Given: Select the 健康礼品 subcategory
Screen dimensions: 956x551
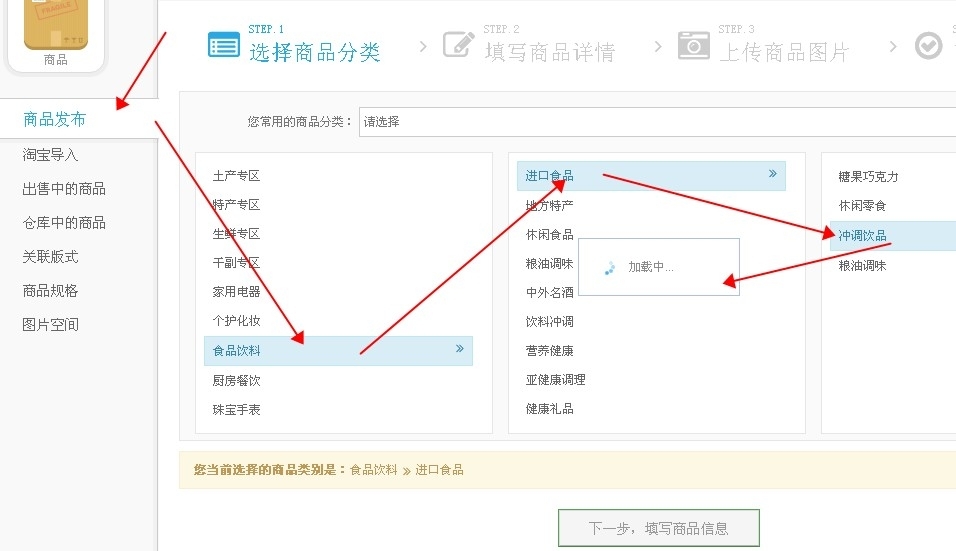Looking at the screenshot, I should [x=549, y=409].
